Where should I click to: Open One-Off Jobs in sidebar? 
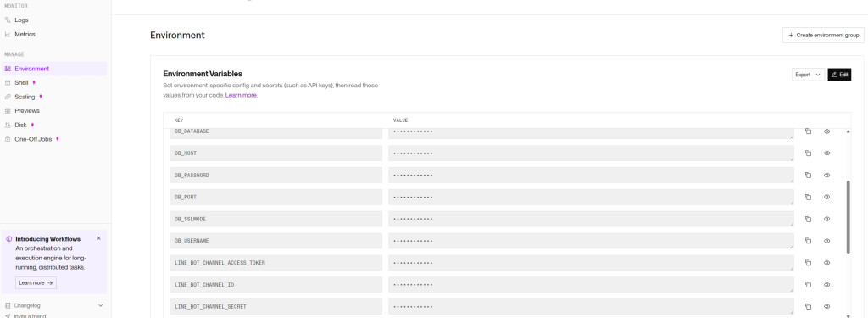[33, 139]
